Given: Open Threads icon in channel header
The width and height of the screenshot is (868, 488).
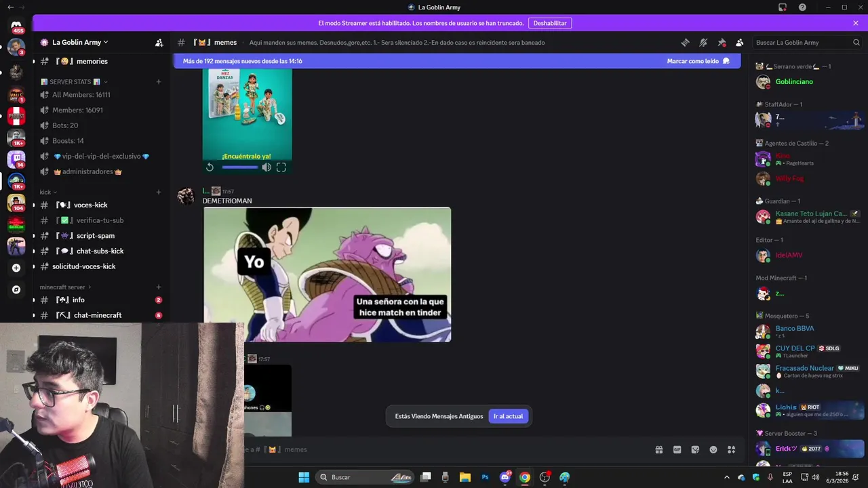Looking at the screenshot, I should (685, 42).
